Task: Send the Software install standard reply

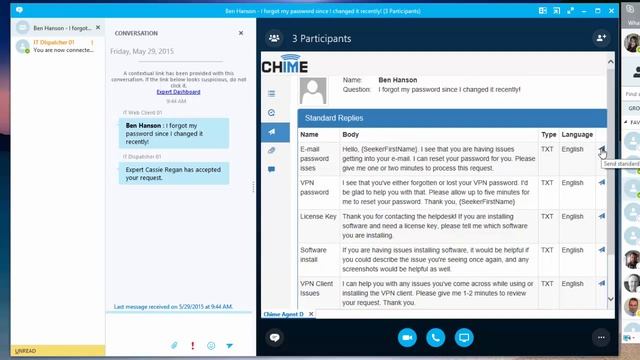Action: (x=602, y=249)
